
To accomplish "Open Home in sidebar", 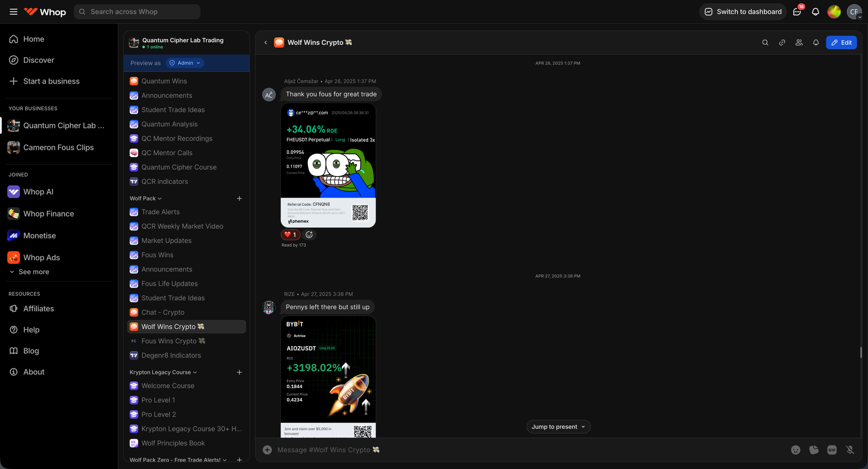I will 59,39.
